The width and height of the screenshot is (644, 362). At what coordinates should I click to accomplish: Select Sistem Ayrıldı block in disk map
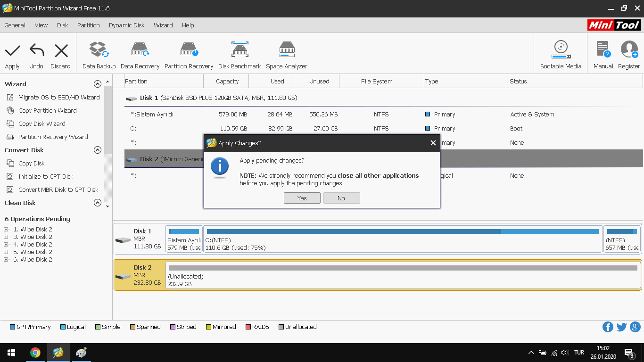click(184, 239)
